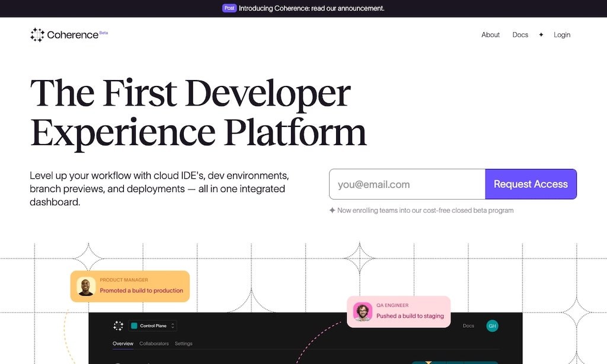Viewport: 607px width, 364px height.
Task: Switch to the Collaborators tab
Action: 154,343
